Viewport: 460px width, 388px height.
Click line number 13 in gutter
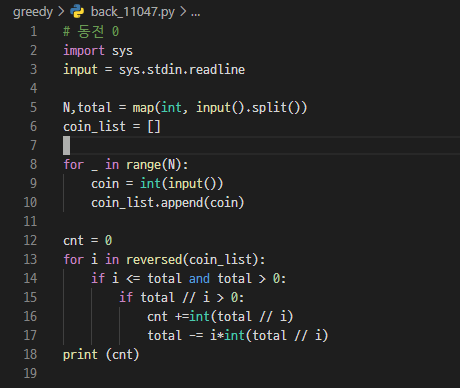click(x=30, y=259)
